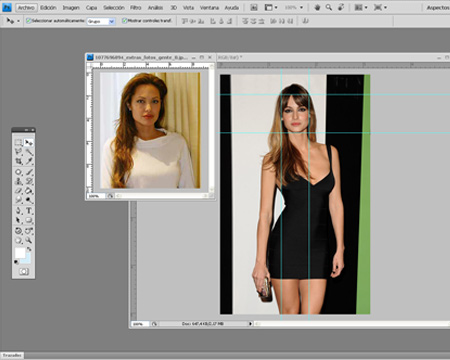Toggle 'Mostrar controles transf.' checkbox

[124, 21]
